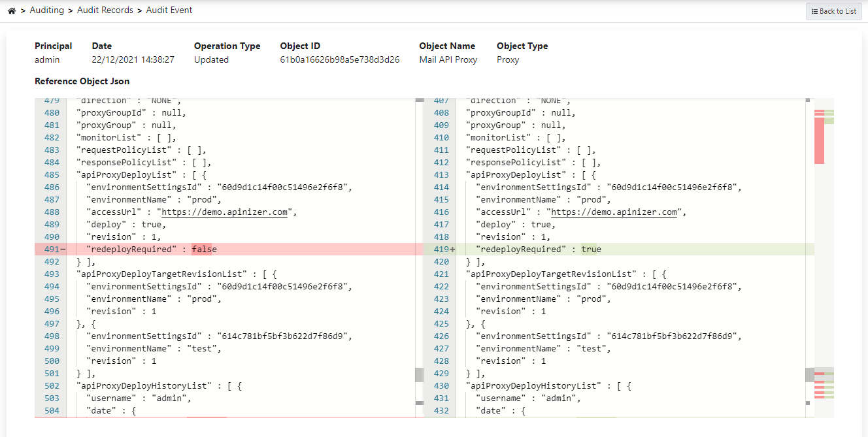Screen dimensions: 868x437
Task: Select the Object ID value text
Action: (339, 60)
